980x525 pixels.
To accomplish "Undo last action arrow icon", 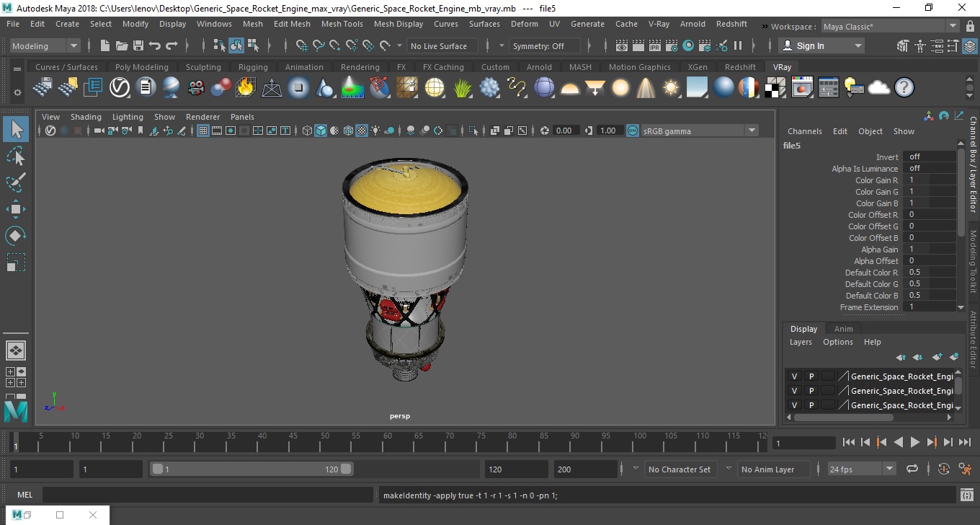I will tap(154, 45).
